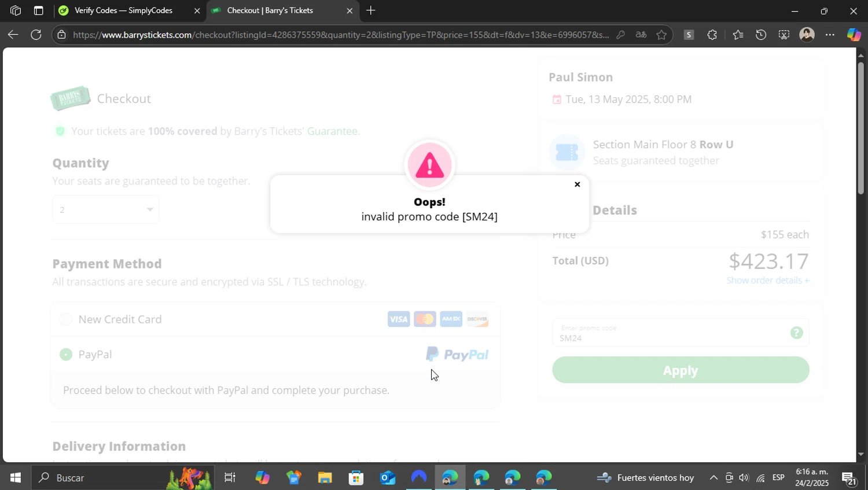Open the weather Fuertes vientos hoy widget

click(x=645, y=478)
